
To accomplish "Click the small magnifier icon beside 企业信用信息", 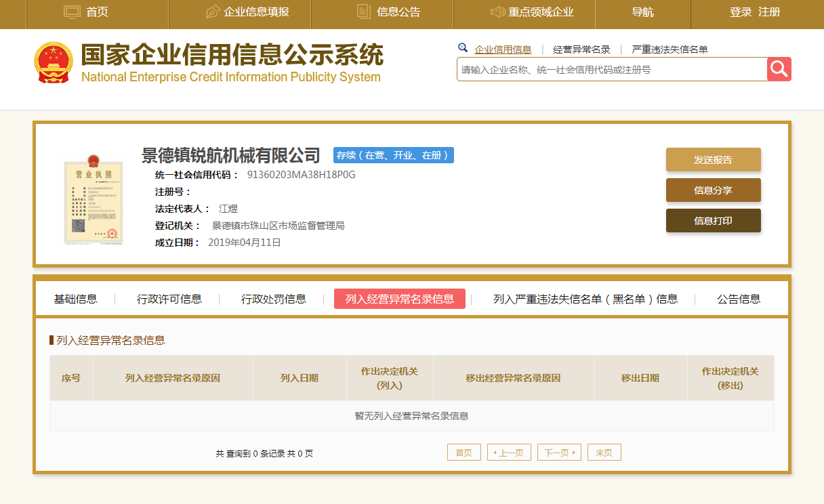I will coord(463,48).
